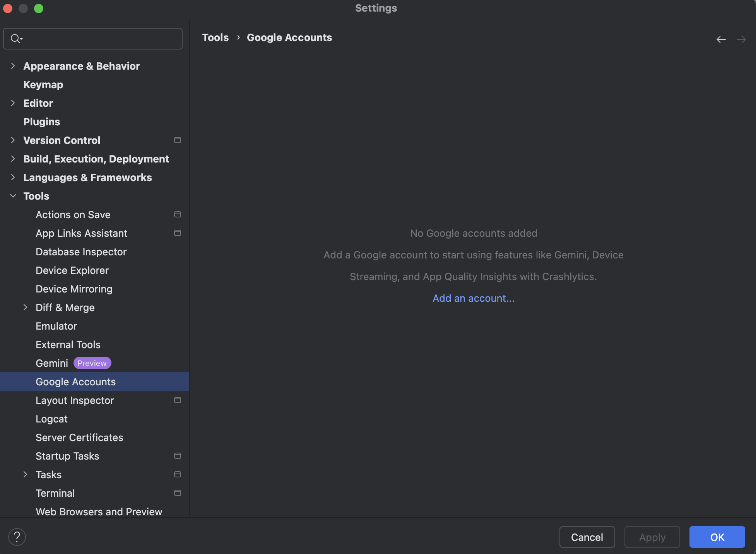Click project-level icon beside Layout Inspector
The image size is (756, 554).
pyautogui.click(x=178, y=400)
